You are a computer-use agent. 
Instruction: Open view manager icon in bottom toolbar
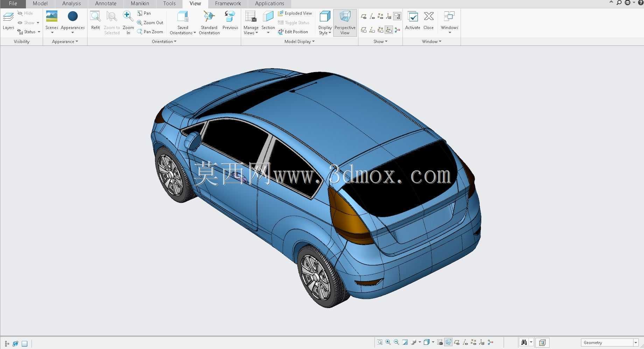coord(440,342)
